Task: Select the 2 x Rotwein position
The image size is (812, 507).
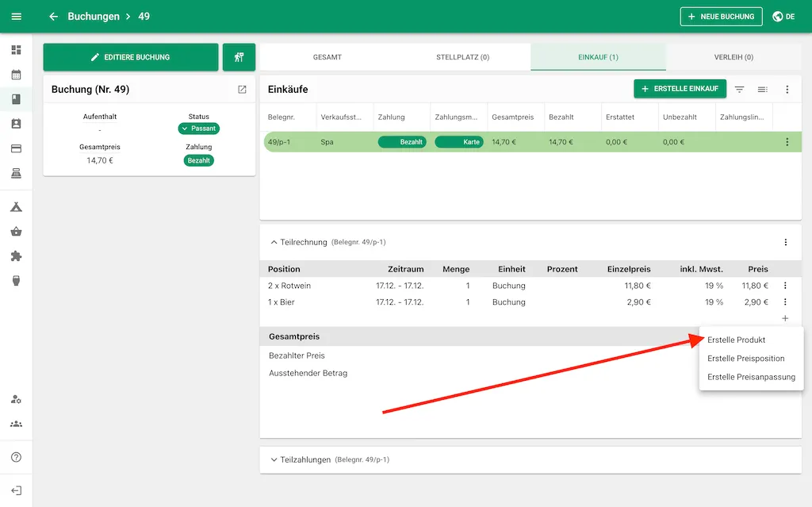Action: pos(289,286)
